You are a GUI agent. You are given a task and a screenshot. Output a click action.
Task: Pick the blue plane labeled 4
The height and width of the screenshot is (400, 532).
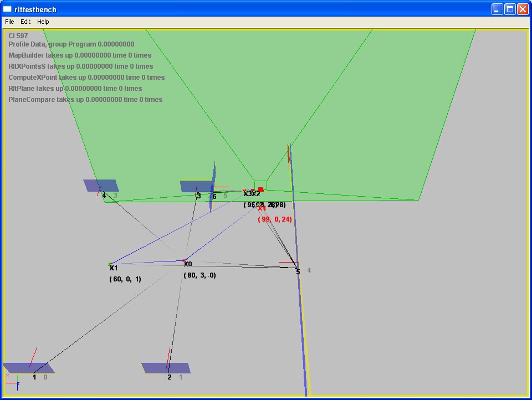click(101, 185)
